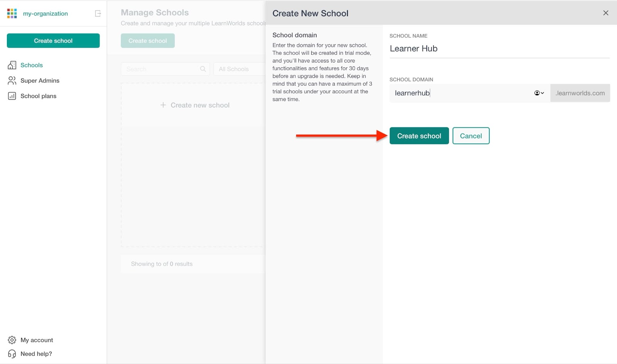
Task: Click the My account gear icon
Action: 12,340
